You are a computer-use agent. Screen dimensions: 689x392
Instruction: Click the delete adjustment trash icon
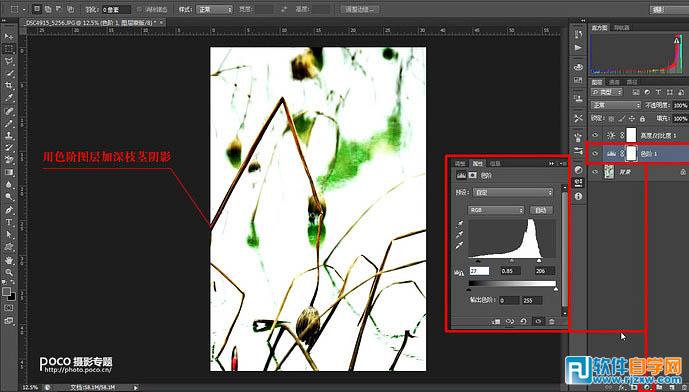pos(552,322)
